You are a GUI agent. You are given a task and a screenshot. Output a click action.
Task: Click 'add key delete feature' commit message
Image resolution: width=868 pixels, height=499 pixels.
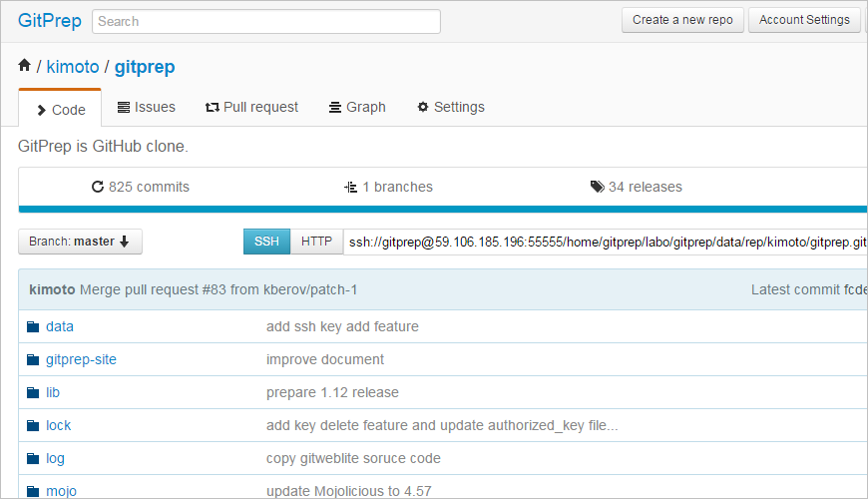442,425
